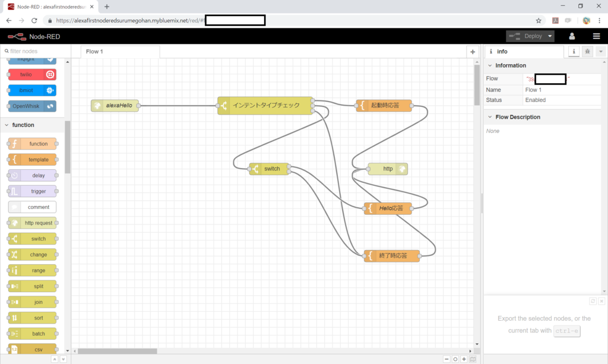This screenshot has height=364, width=608.
Task: Select the 起動時応答 template node
Action: pyautogui.click(x=384, y=106)
